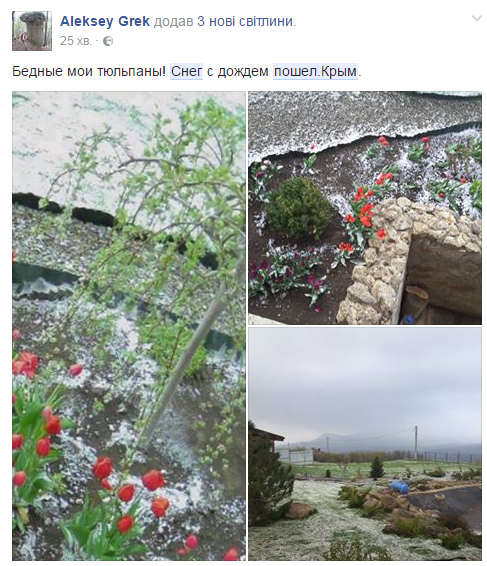Click the globe public privacy icon
The height and width of the screenshot is (566, 487).
(x=108, y=41)
